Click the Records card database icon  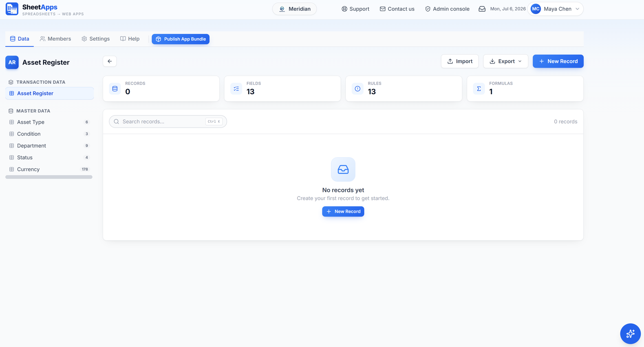[x=115, y=89]
